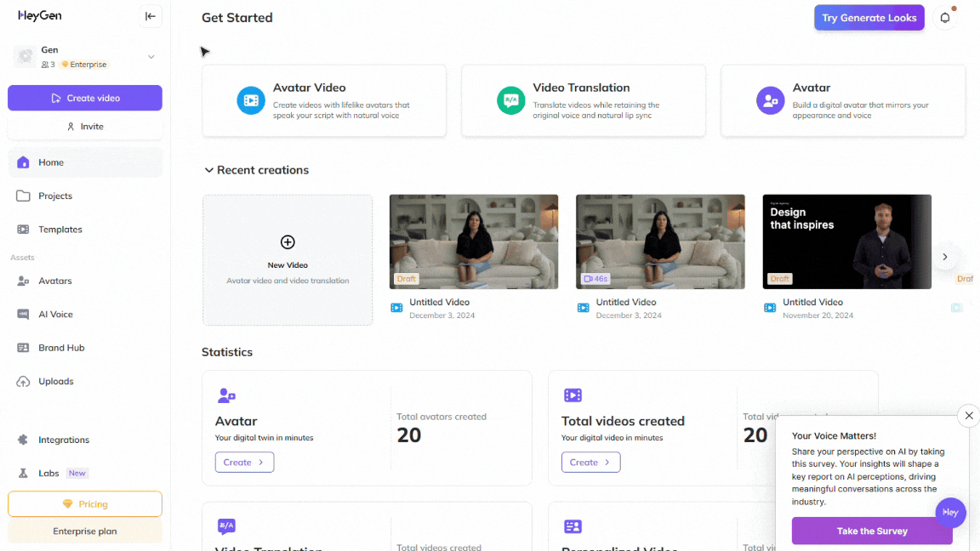The width and height of the screenshot is (980, 551).
Task: Click the Video Translation green icon
Action: (x=510, y=100)
